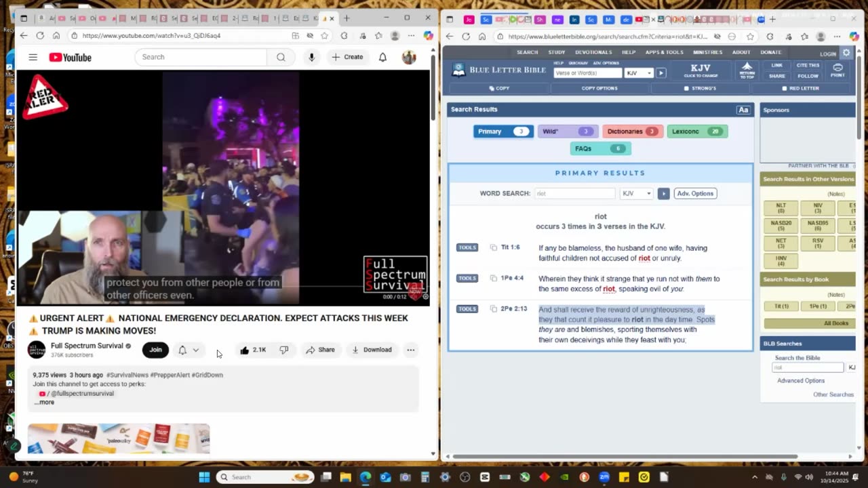Click Tools button for Tit 1:6

[467, 247]
